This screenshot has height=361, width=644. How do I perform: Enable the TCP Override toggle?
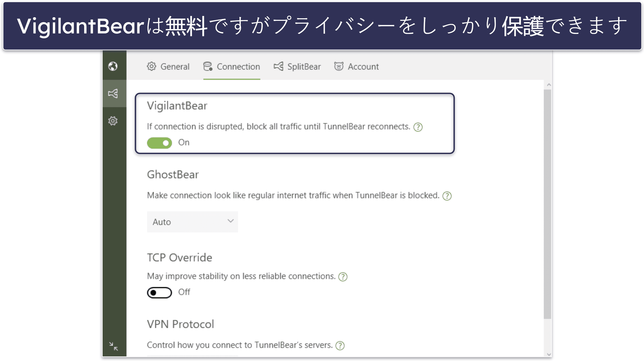point(159,293)
